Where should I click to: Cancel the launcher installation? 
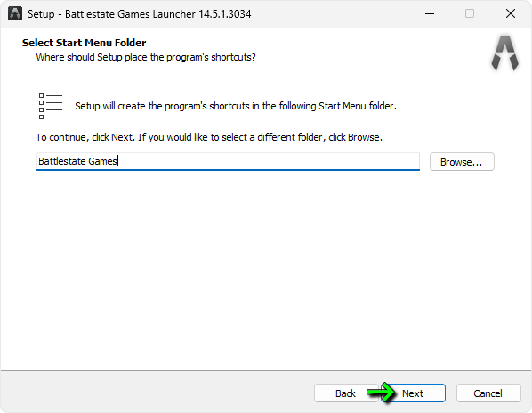click(x=488, y=393)
